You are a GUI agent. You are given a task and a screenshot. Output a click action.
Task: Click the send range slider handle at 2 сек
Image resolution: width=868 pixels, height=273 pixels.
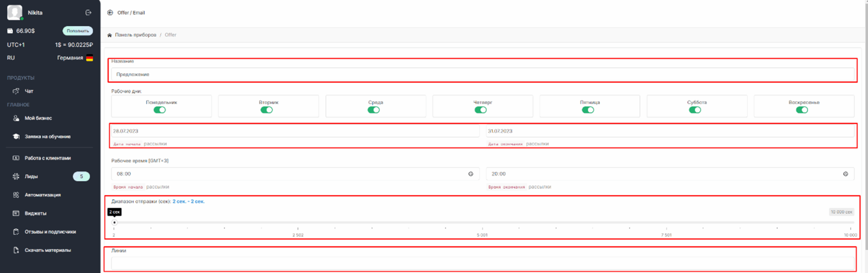coord(115,222)
